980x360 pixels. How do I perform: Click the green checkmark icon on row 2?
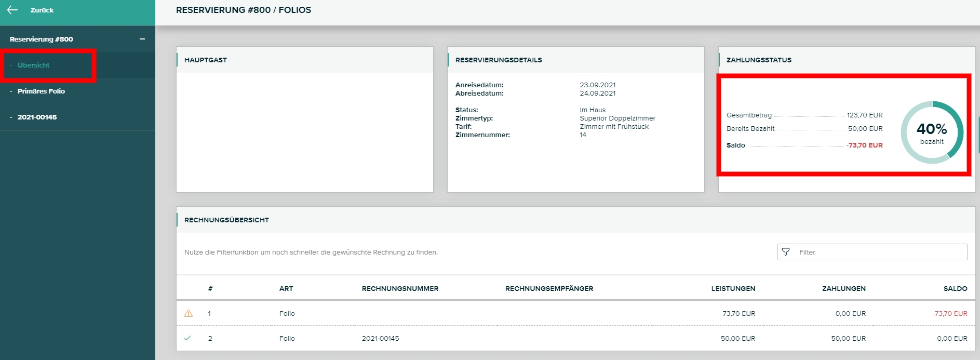(188, 338)
